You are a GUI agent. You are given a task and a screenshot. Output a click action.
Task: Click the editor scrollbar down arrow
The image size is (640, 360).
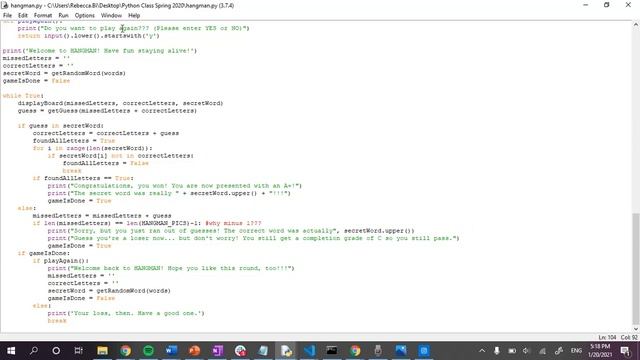(x=636, y=329)
